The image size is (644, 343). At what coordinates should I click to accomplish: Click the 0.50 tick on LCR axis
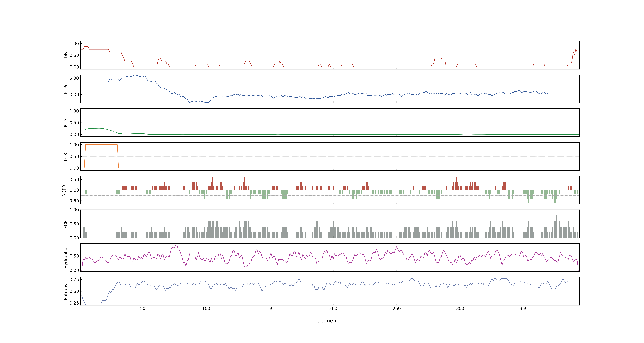coord(74,157)
